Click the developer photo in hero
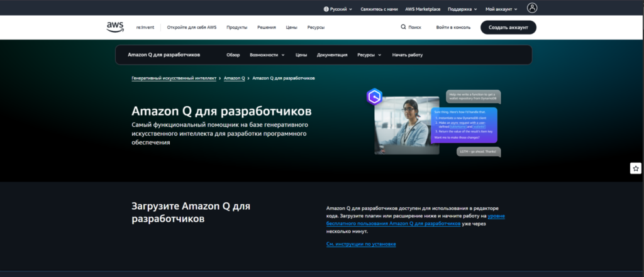Image resolution: width=644 pixels, height=277 pixels. pos(407,125)
